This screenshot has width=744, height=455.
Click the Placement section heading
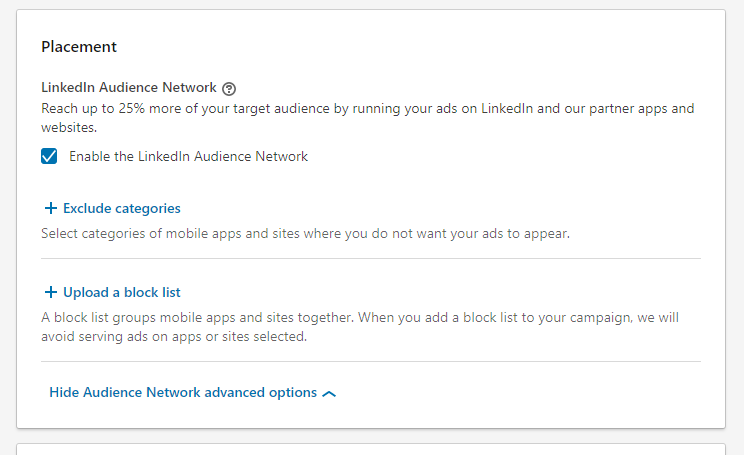click(x=79, y=46)
